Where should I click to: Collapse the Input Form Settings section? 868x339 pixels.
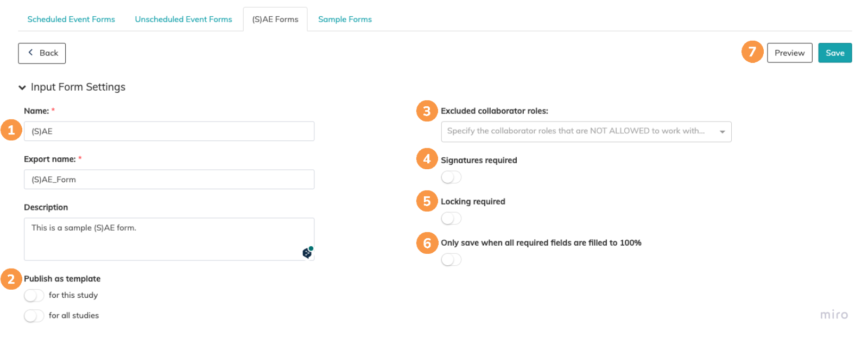[x=22, y=87]
